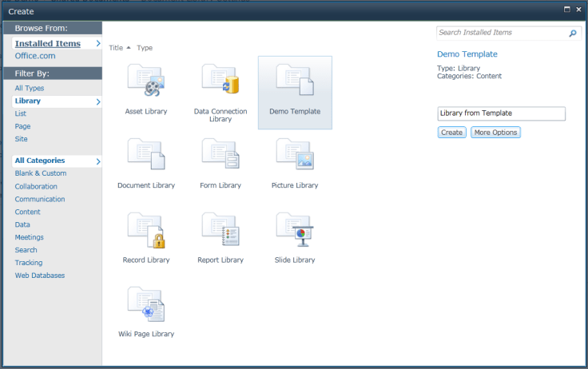Viewport: 588px width, 369px height.
Task: Focus the Search Installed Items box
Action: tap(501, 33)
